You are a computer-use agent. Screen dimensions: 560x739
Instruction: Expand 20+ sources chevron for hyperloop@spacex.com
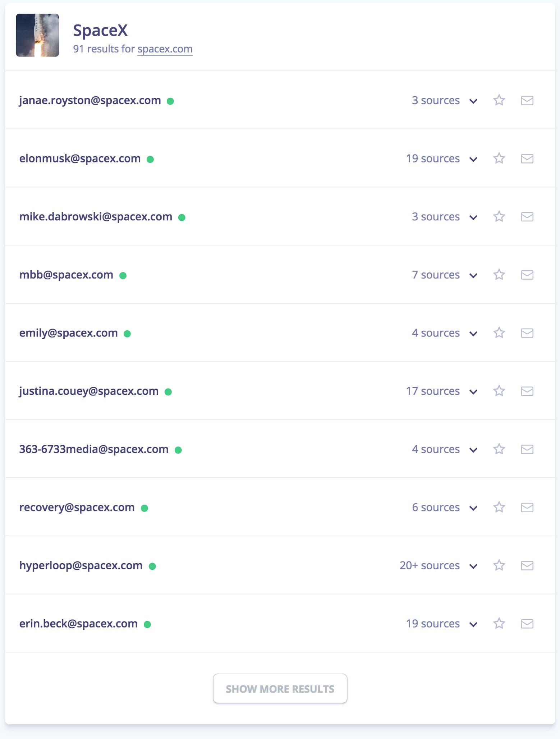473,566
